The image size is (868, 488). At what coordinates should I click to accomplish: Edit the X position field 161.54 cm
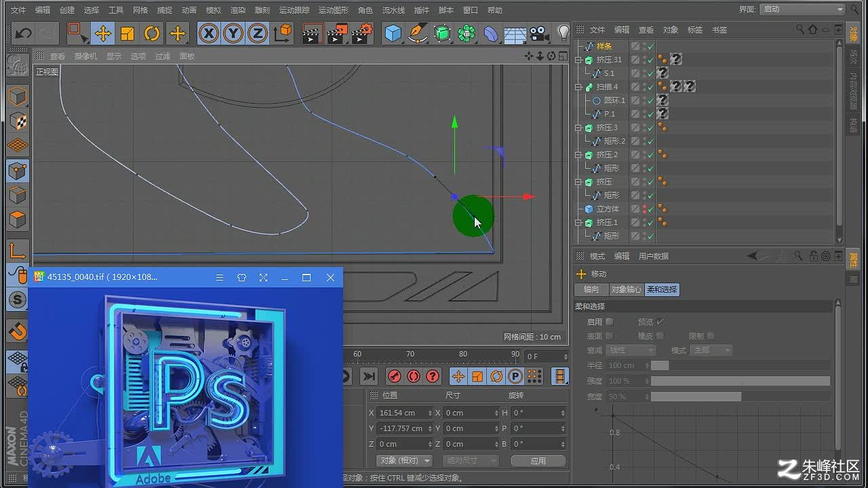[x=404, y=413]
